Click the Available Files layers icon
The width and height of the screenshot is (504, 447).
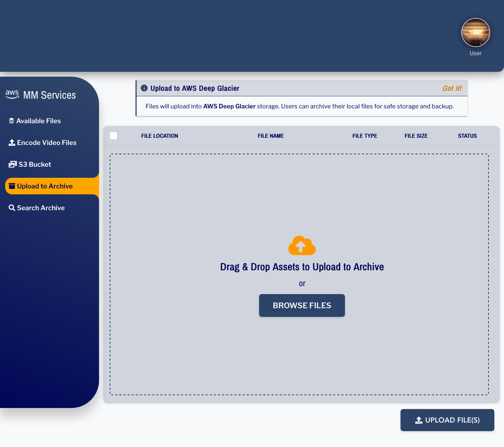11,121
